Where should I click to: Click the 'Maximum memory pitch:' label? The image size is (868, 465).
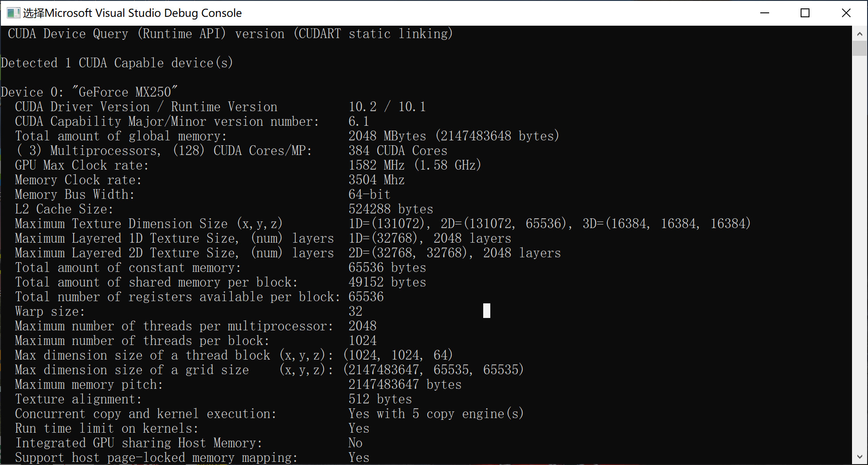89,384
